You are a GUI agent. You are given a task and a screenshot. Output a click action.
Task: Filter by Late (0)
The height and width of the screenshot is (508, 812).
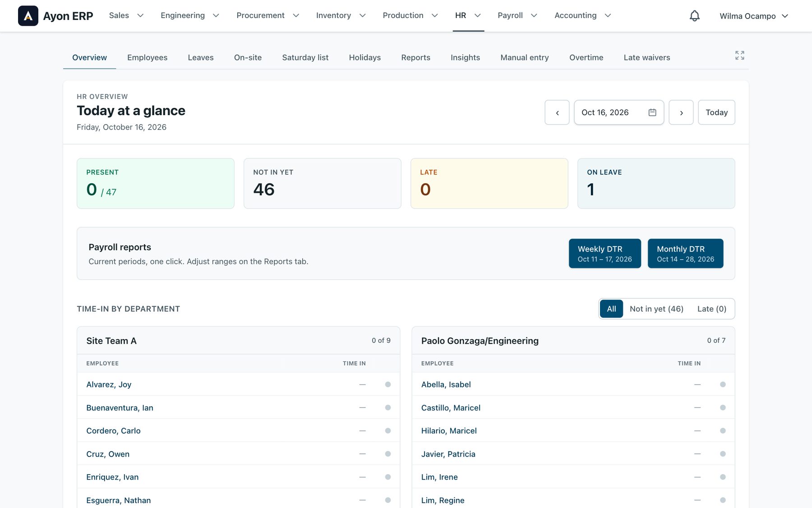click(x=712, y=309)
